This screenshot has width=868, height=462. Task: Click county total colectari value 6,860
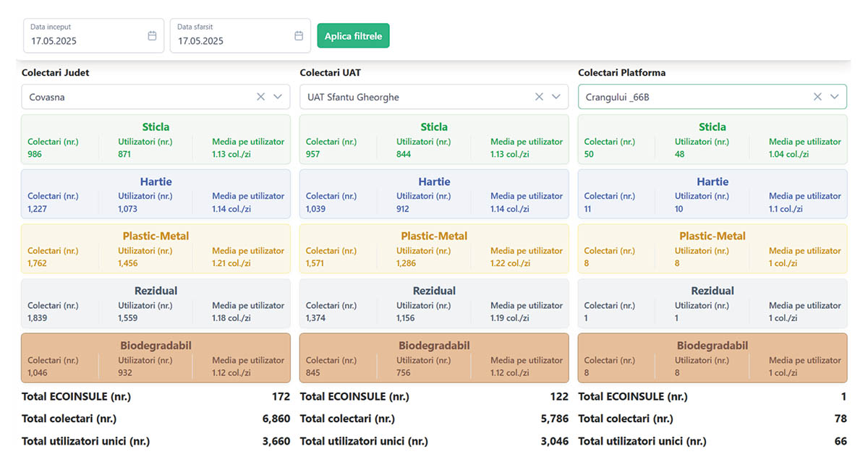[x=276, y=419]
